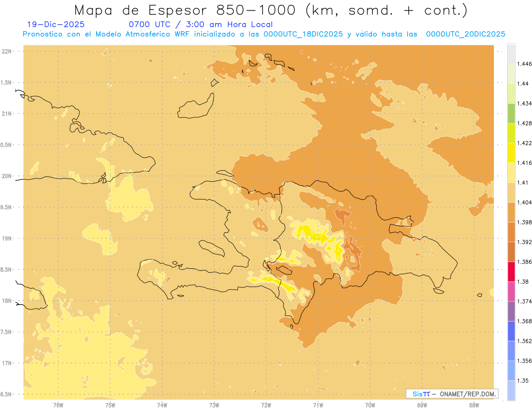Click the colorbar value 1.386
Image resolution: width=532 pixels, height=411 pixels.
click(x=524, y=262)
